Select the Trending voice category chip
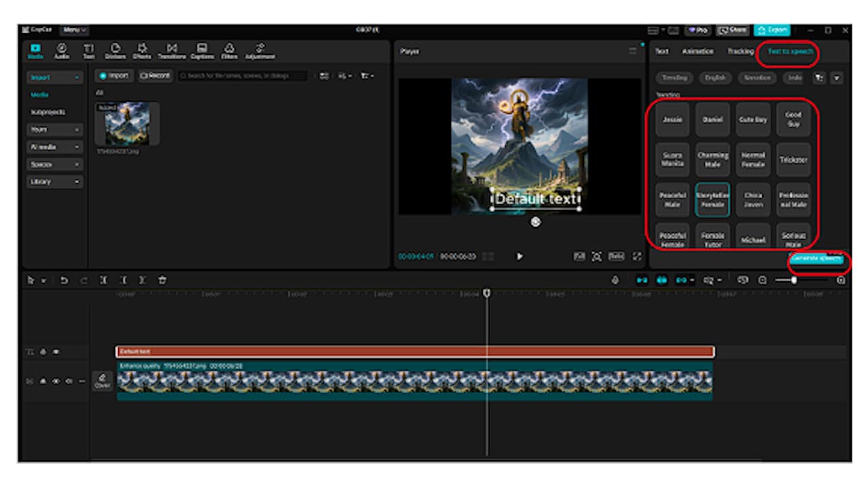 pos(675,78)
